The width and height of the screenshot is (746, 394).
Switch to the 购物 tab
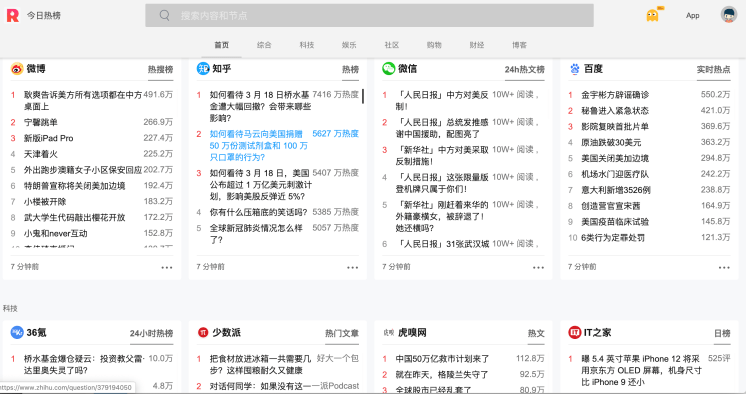click(434, 45)
